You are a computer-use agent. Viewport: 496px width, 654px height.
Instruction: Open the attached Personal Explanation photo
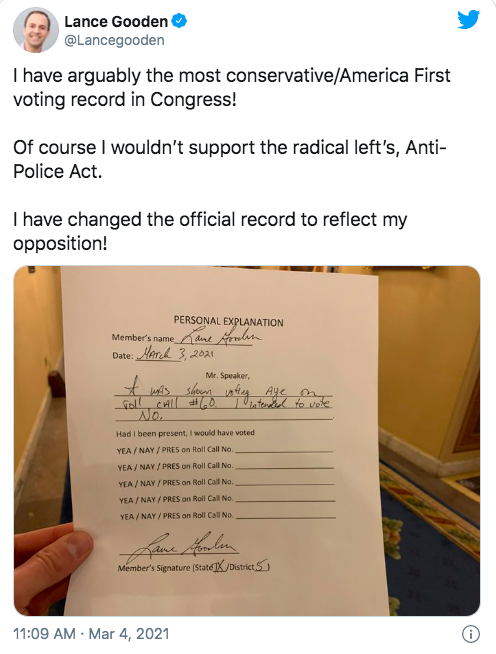[247, 441]
